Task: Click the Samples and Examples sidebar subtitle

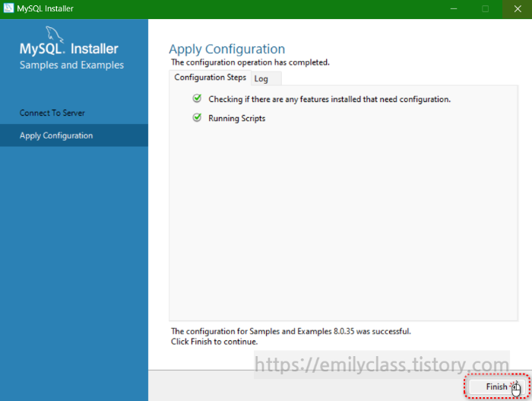Action: (x=71, y=65)
